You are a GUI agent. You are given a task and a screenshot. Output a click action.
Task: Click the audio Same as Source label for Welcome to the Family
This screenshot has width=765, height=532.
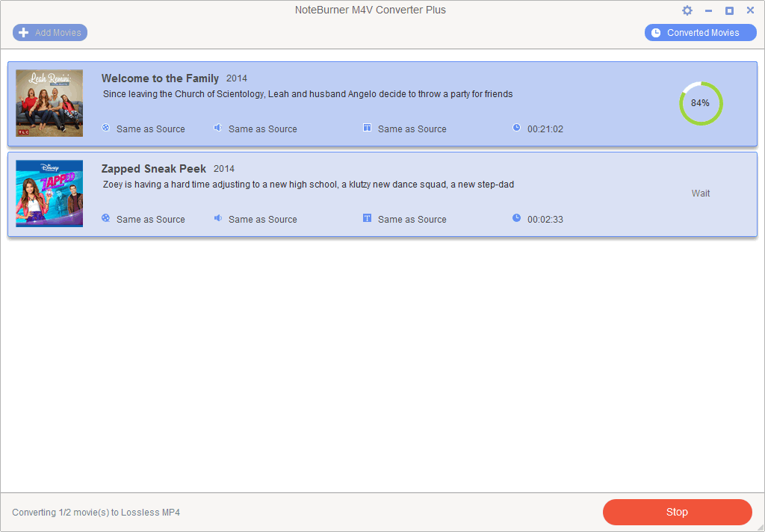pos(263,129)
